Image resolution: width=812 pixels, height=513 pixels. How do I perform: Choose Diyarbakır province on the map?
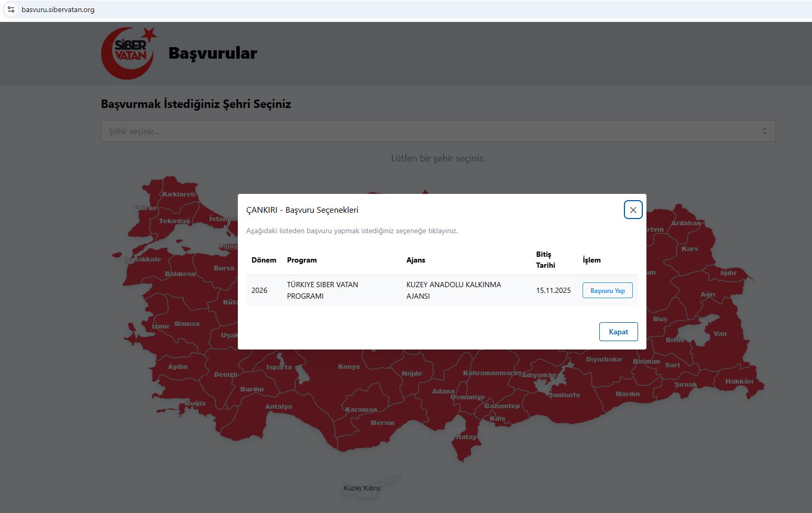[x=603, y=359]
